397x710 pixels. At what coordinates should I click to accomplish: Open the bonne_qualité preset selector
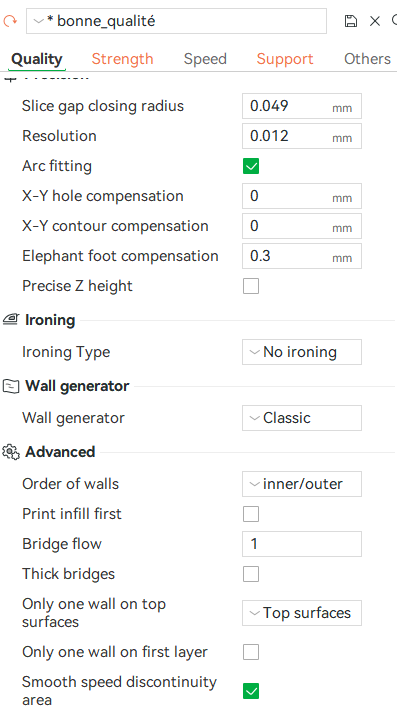[x=176, y=21]
